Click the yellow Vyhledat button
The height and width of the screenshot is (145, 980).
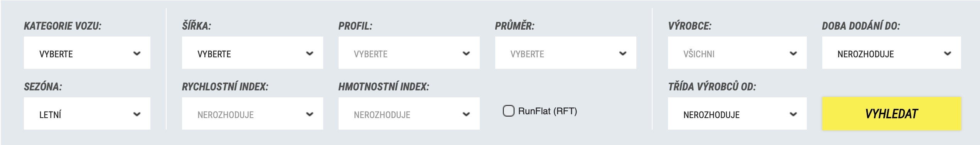[x=892, y=114]
